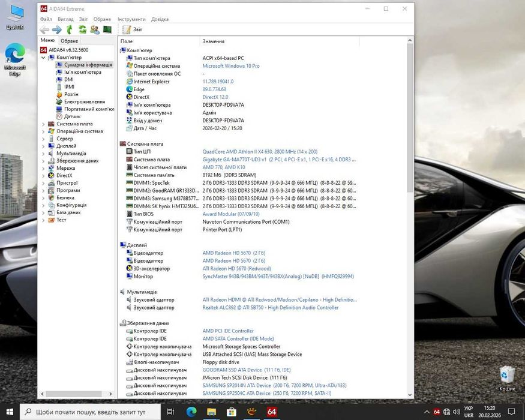Click the AIDA64 v6.32.5600 root icon
The image size is (525, 420).
point(44,50)
